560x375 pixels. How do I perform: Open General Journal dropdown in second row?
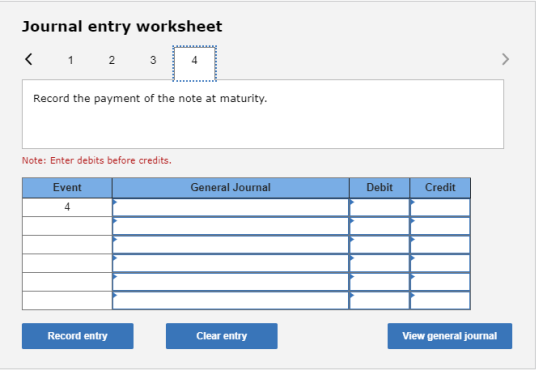click(230, 226)
